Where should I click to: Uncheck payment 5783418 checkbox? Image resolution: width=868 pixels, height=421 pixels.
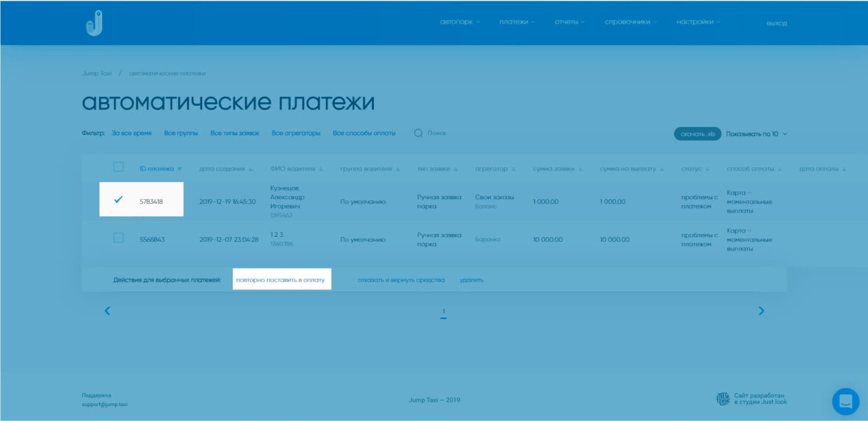(x=118, y=200)
